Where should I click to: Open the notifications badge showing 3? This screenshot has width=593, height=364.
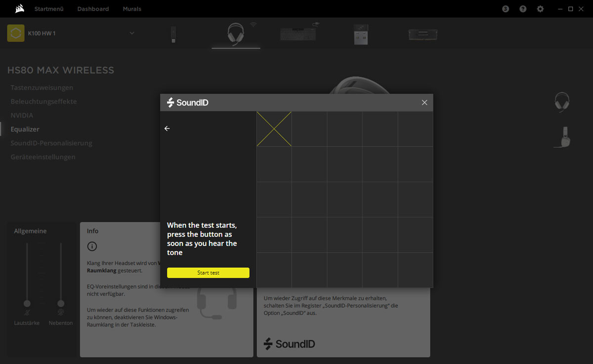[505, 9]
